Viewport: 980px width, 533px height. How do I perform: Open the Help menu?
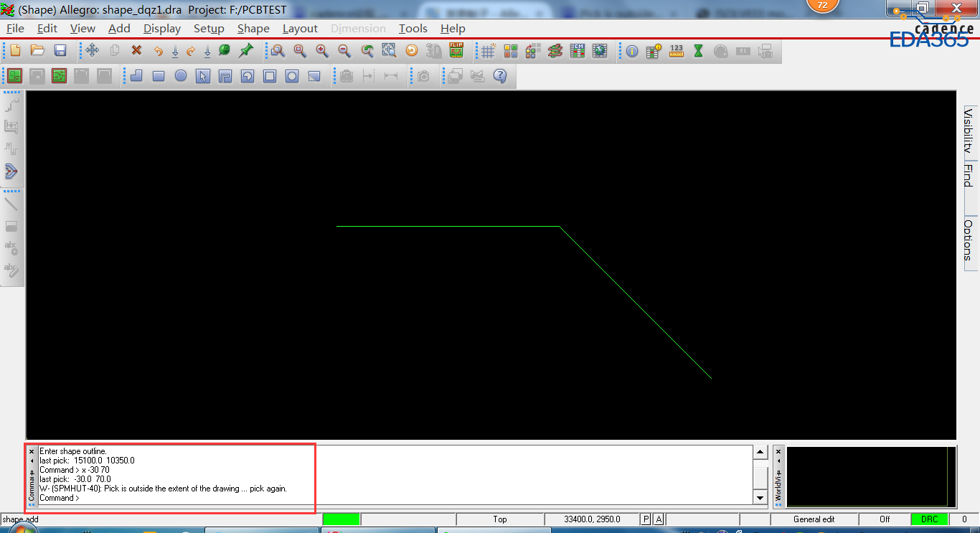tap(453, 29)
